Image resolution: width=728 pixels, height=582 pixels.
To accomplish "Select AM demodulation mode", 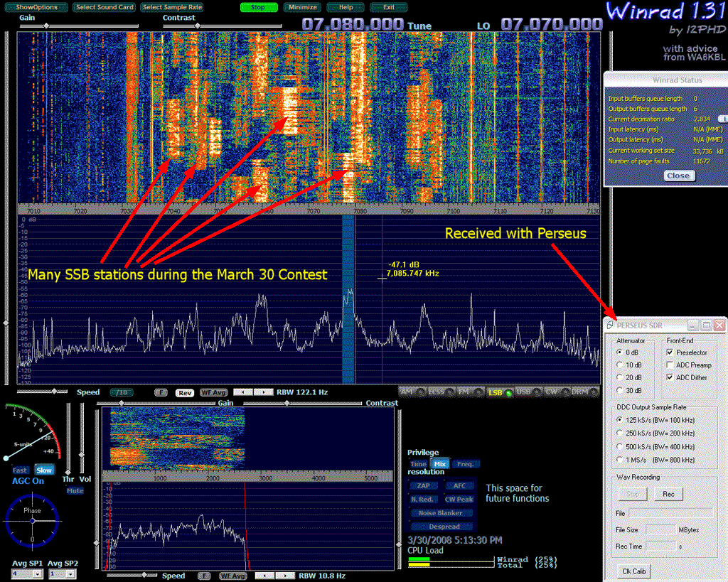I will pyautogui.click(x=412, y=392).
